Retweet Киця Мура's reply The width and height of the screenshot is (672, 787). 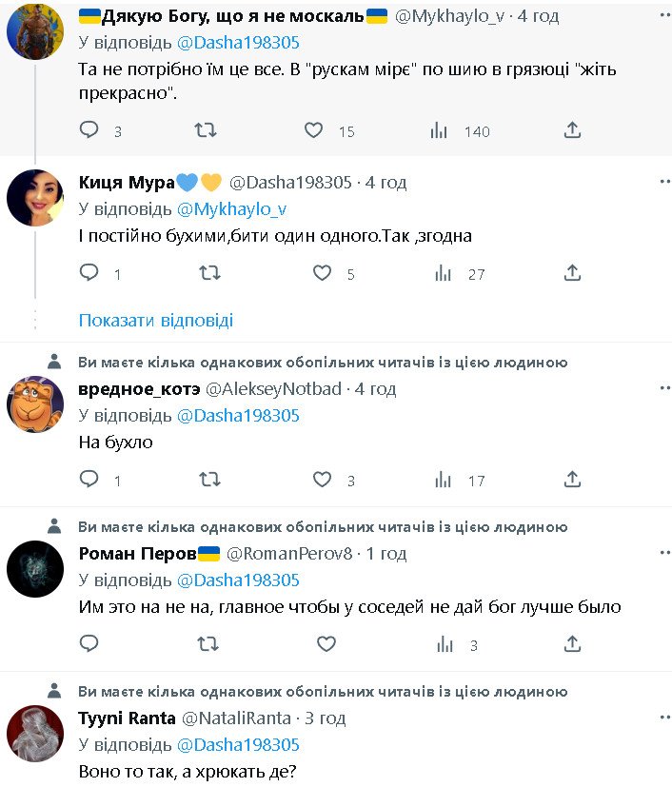coord(209,273)
